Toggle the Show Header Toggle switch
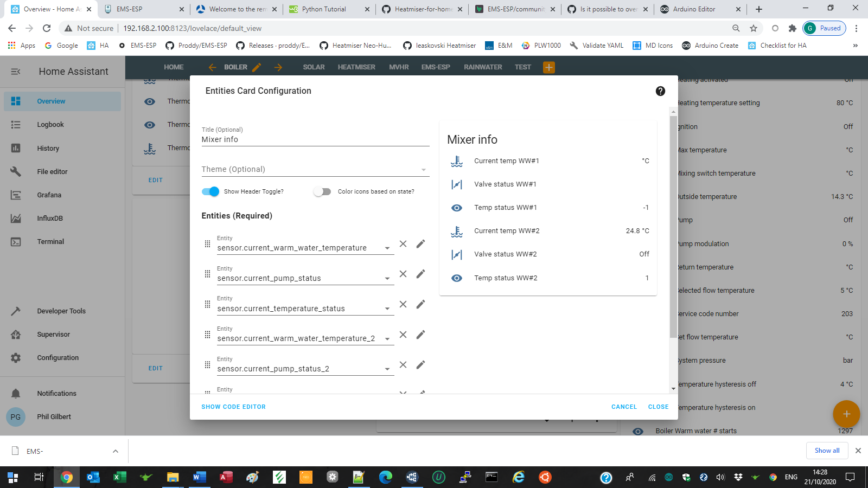The height and width of the screenshot is (488, 868). [x=210, y=191]
